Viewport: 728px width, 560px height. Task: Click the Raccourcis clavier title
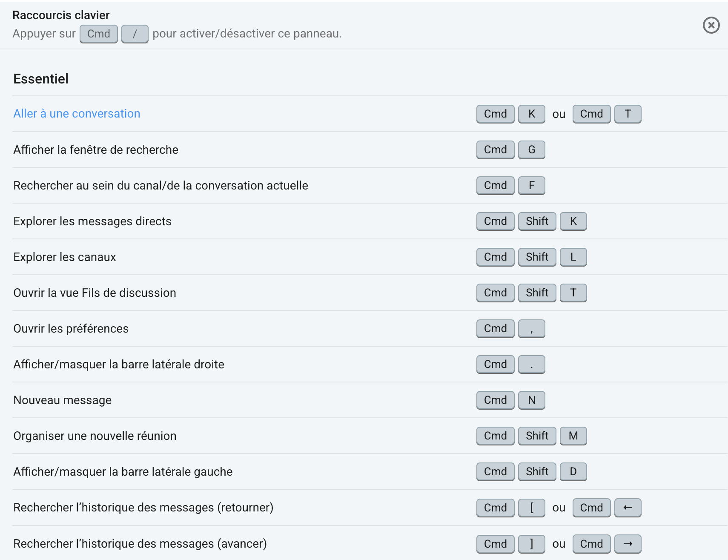click(61, 15)
